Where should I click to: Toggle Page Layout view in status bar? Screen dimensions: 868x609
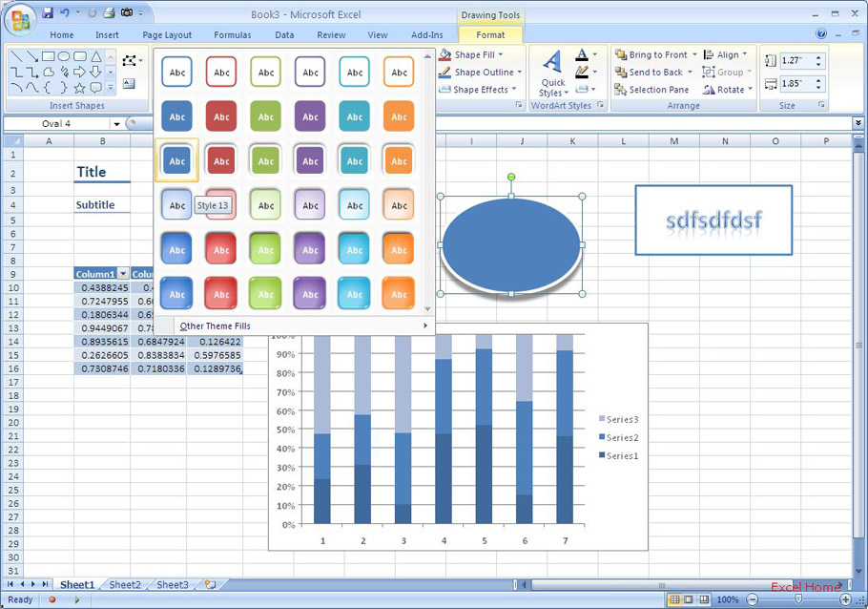point(690,599)
